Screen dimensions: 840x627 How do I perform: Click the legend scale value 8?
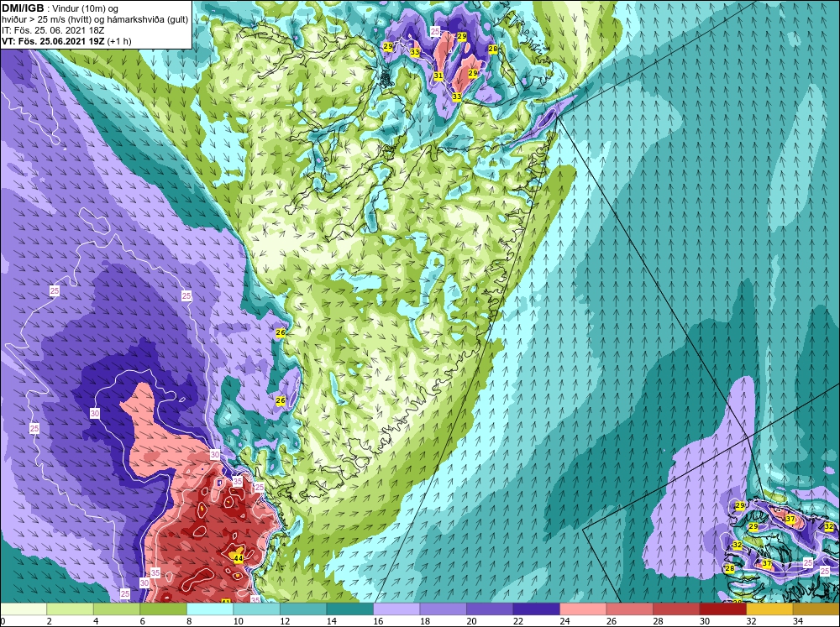(x=190, y=621)
